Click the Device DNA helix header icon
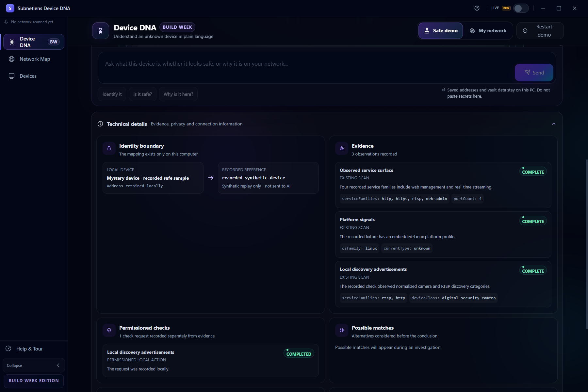588x392 pixels. 101,31
